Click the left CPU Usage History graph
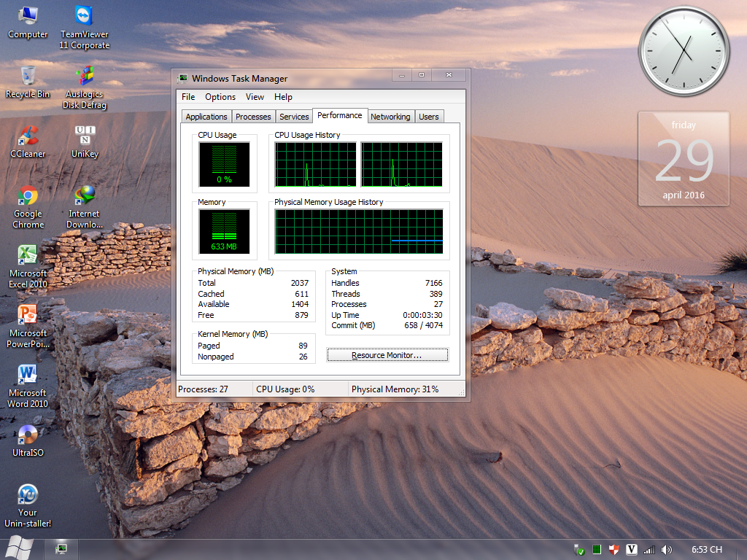Image resolution: width=747 pixels, height=560 pixels. 315,164
